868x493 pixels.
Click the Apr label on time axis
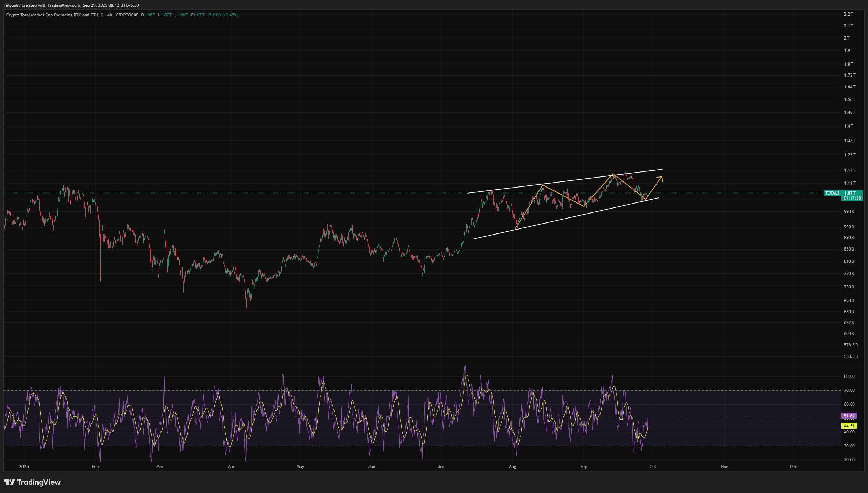[x=231, y=467]
